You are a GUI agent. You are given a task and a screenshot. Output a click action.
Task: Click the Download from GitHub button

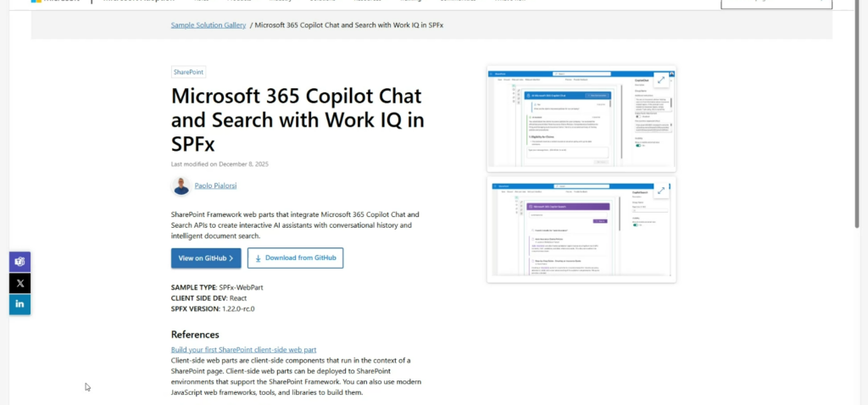coord(295,258)
